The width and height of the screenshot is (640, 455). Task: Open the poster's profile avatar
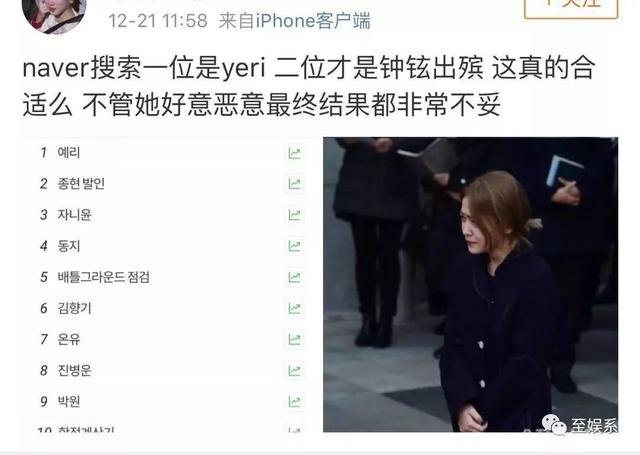pos(54,14)
